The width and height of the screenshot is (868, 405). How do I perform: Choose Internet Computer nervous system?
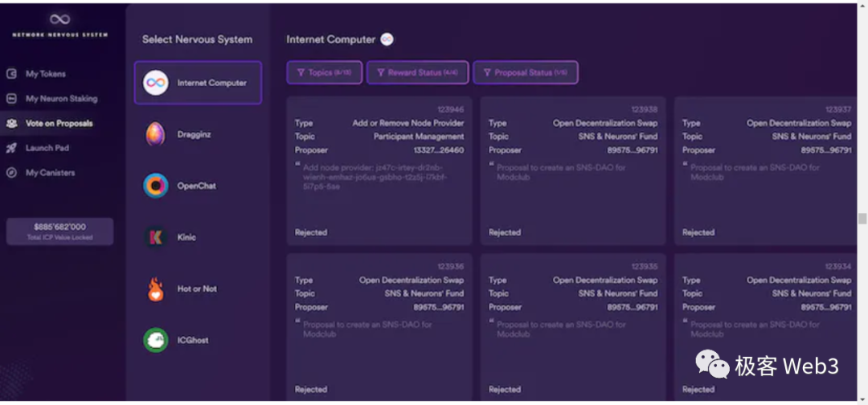[x=198, y=83]
